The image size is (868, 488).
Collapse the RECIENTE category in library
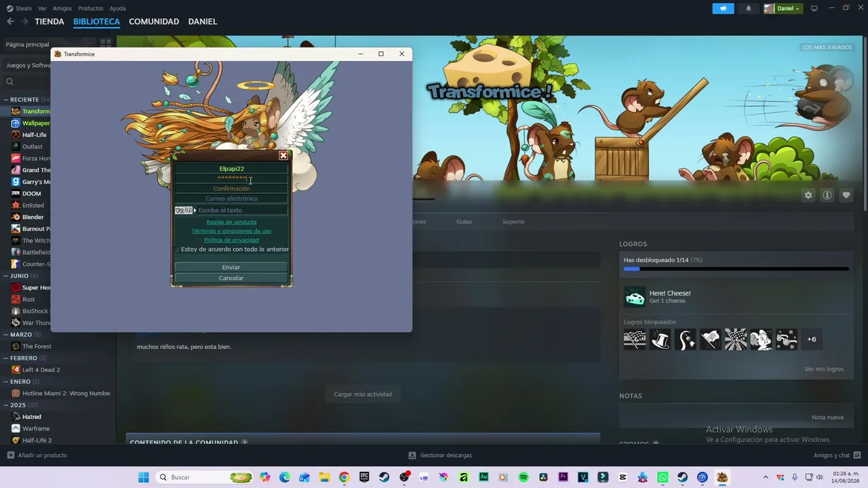(5, 100)
